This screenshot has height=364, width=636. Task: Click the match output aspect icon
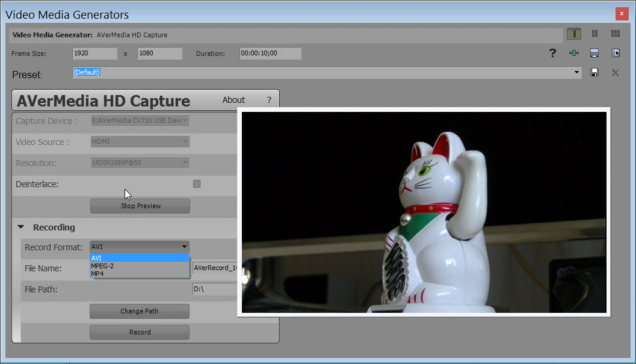pyautogui.click(x=594, y=53)
